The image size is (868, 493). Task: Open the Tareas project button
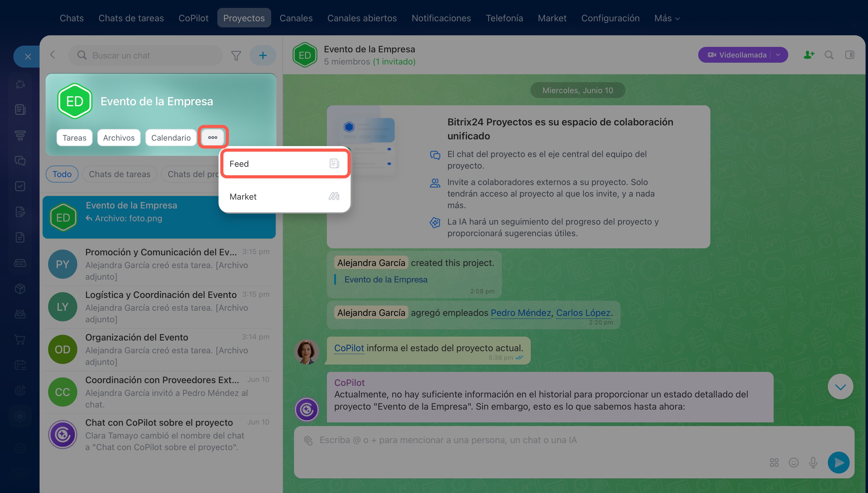pyautogui.click(x=75, y=138)
